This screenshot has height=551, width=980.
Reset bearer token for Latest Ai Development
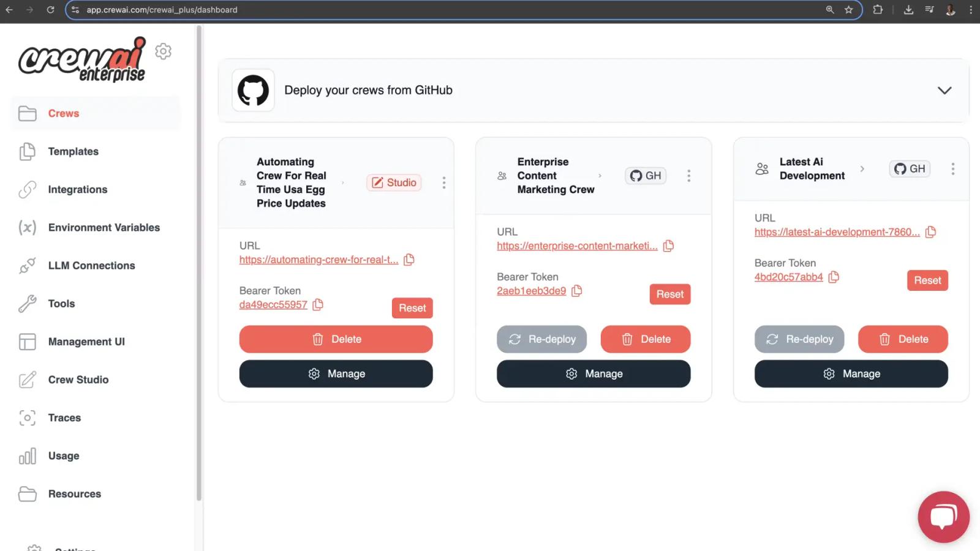[x=927, y=280]
